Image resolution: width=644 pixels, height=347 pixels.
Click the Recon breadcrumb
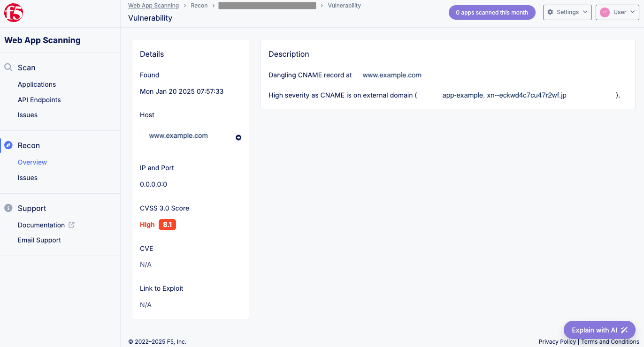tap(199, 6)
